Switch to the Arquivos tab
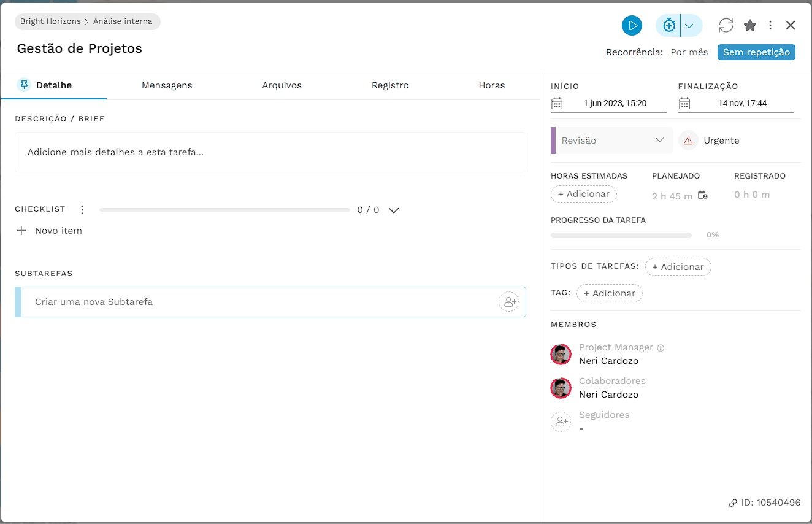 click(282, 85)
